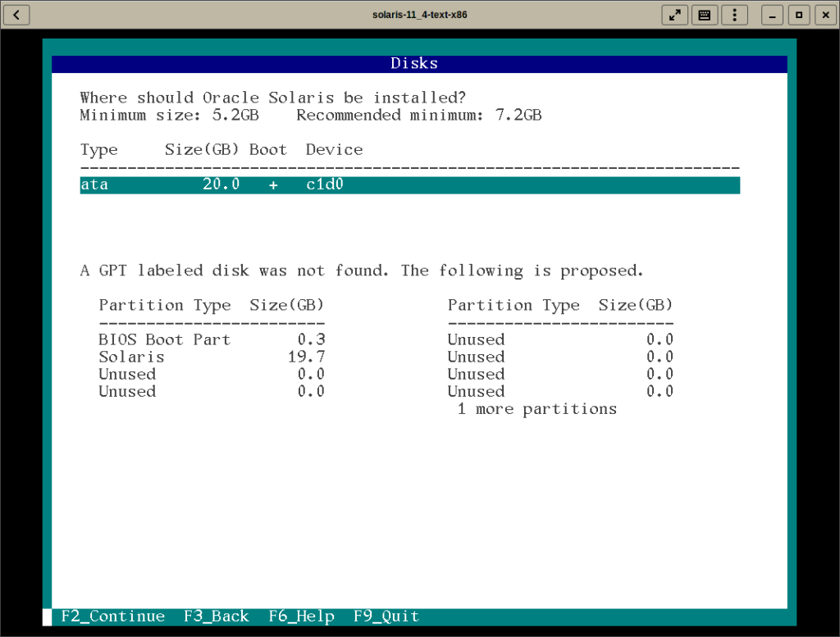Click the 0.3 size value

tap(311, 339)
